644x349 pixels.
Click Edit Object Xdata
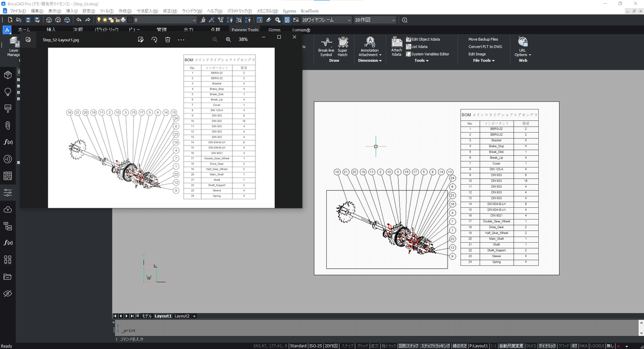tap(423, 39)
